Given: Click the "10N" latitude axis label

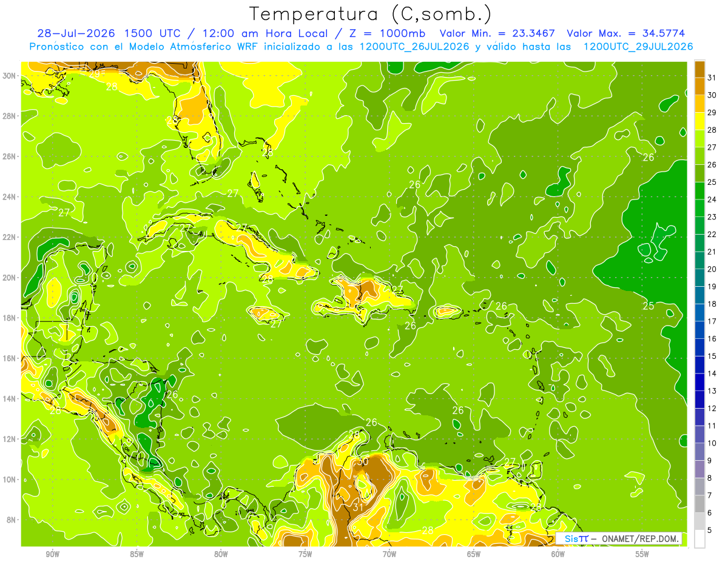Looking at the screenshot, I should (x=9, y=480).
